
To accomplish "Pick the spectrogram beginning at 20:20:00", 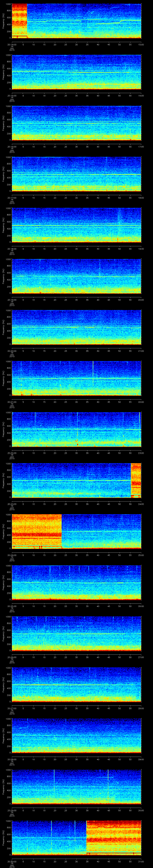I will 76,327.
